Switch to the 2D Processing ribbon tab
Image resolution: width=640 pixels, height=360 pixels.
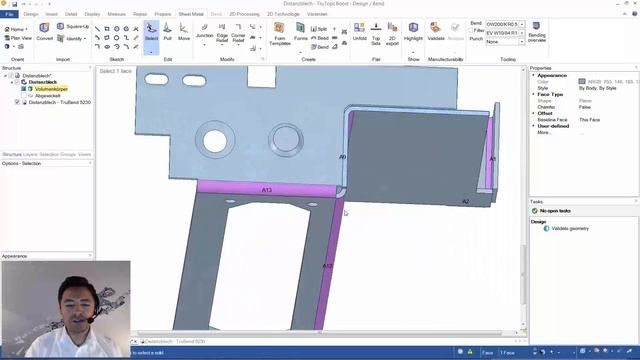(x=244, y=14)
